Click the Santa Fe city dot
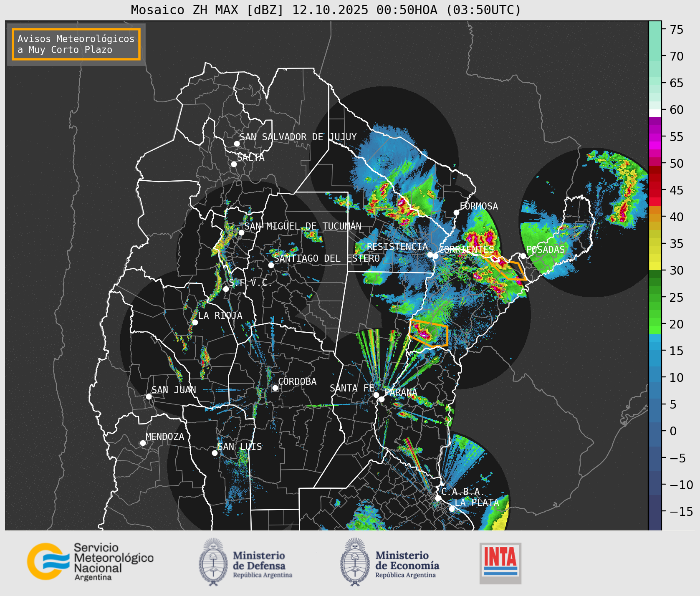 click(x=376, y=395)
